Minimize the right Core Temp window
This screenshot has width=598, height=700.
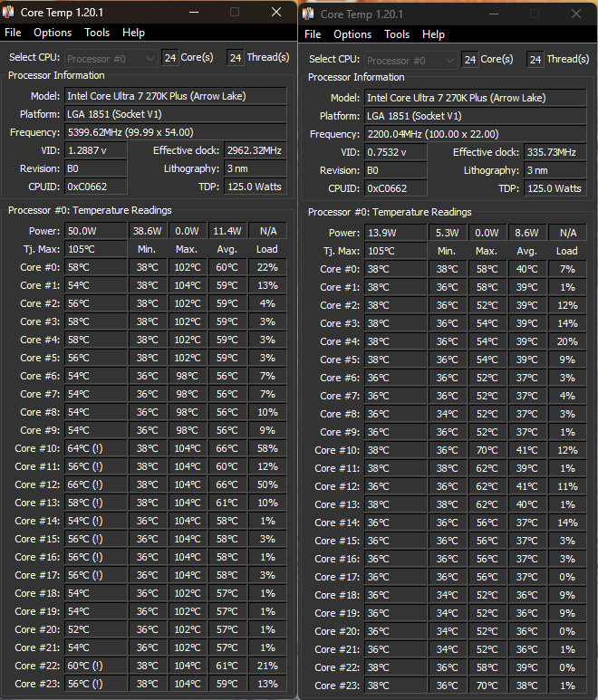pyautogui.click(x=494, y=14)
